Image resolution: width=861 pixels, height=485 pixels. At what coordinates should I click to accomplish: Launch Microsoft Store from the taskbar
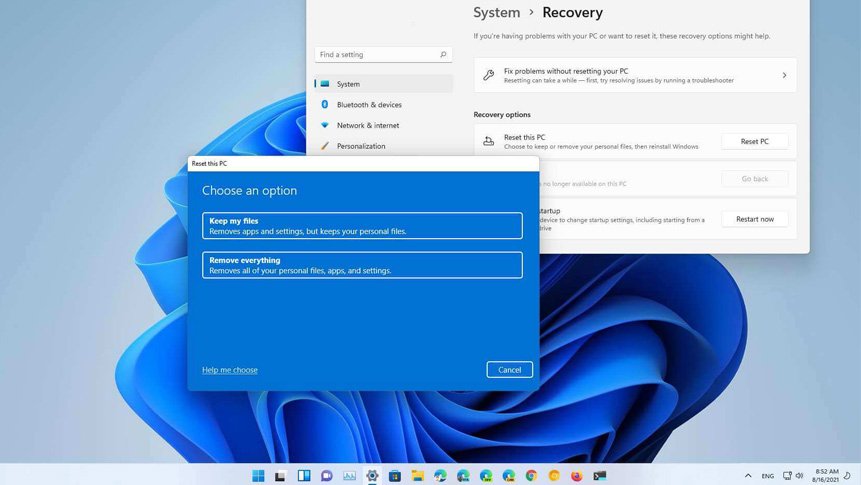click(x=395, y=476)
